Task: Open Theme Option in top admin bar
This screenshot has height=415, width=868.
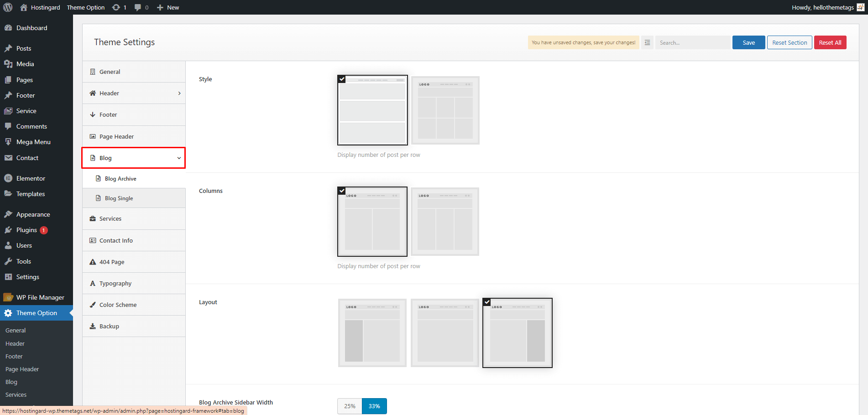Action: (x=86, y=7)
